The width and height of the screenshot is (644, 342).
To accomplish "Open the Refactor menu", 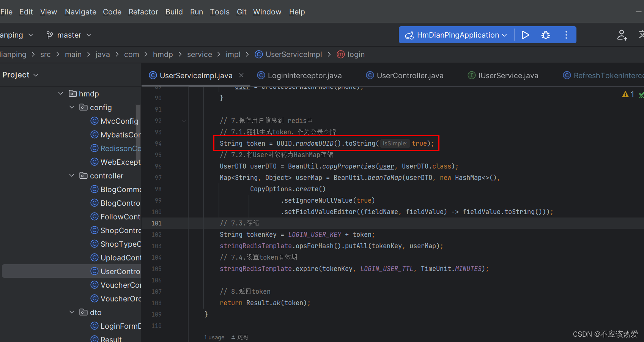I will (x=143, y=12).
